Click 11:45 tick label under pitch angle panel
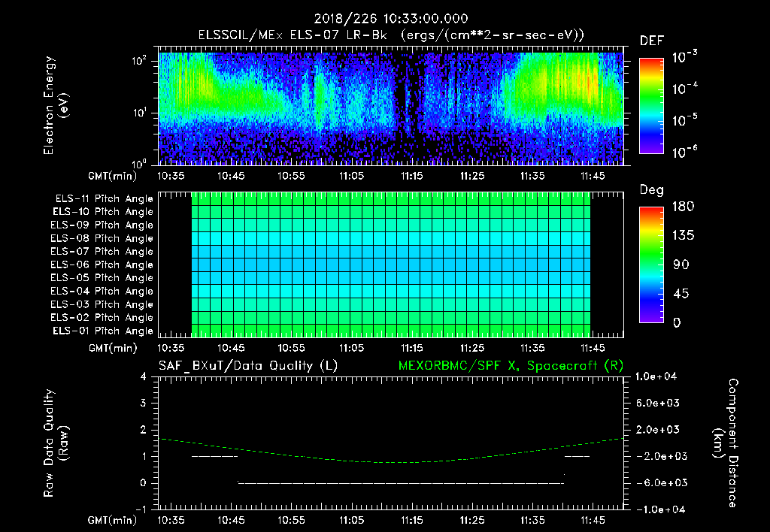The height and width of the screenshot is (532, 770). [593, 348]
